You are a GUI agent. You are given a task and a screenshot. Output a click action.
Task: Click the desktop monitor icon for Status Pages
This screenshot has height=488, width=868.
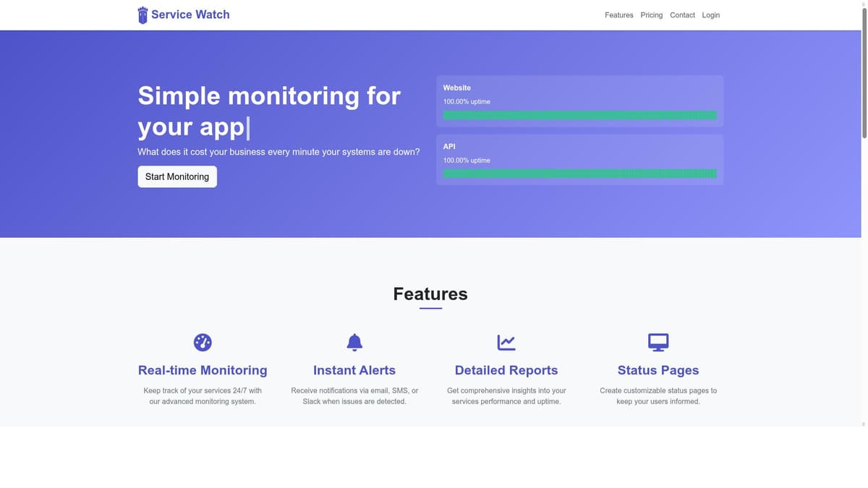658,342
